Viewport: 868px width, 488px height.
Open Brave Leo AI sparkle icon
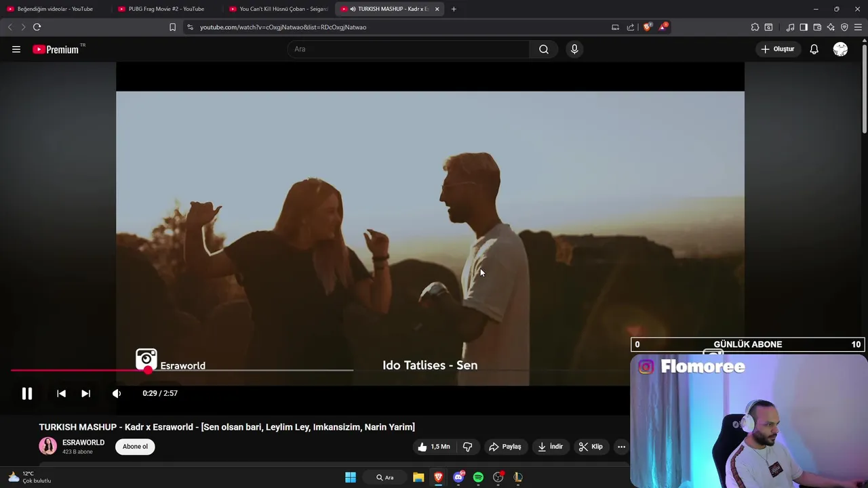click(x=831, y=27)
